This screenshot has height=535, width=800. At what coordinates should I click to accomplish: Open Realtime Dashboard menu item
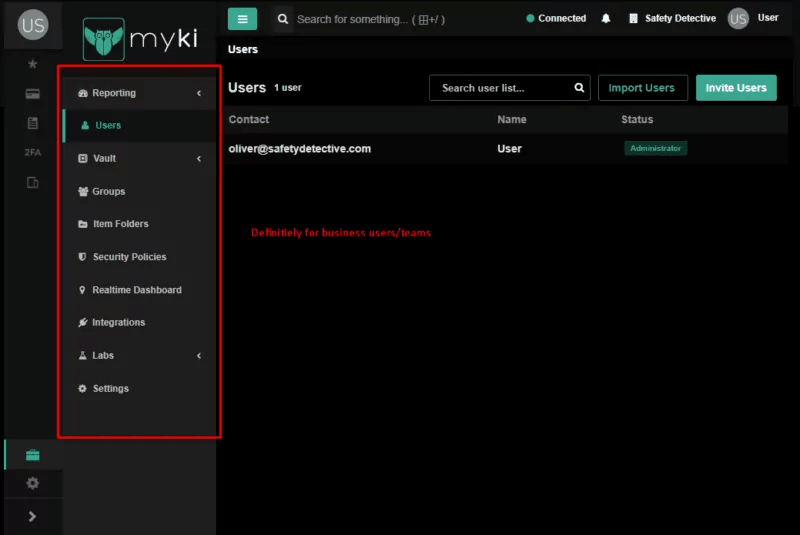[139, 290]
